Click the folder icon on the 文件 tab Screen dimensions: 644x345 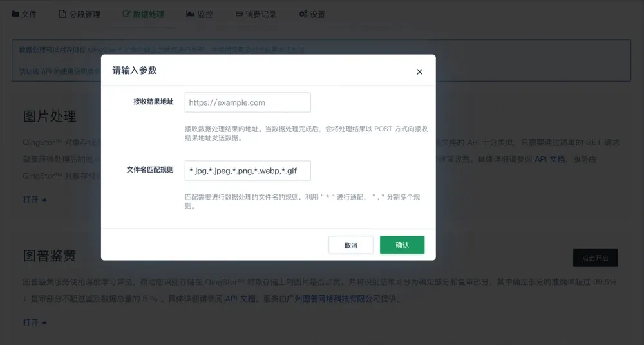click(15, 14)
